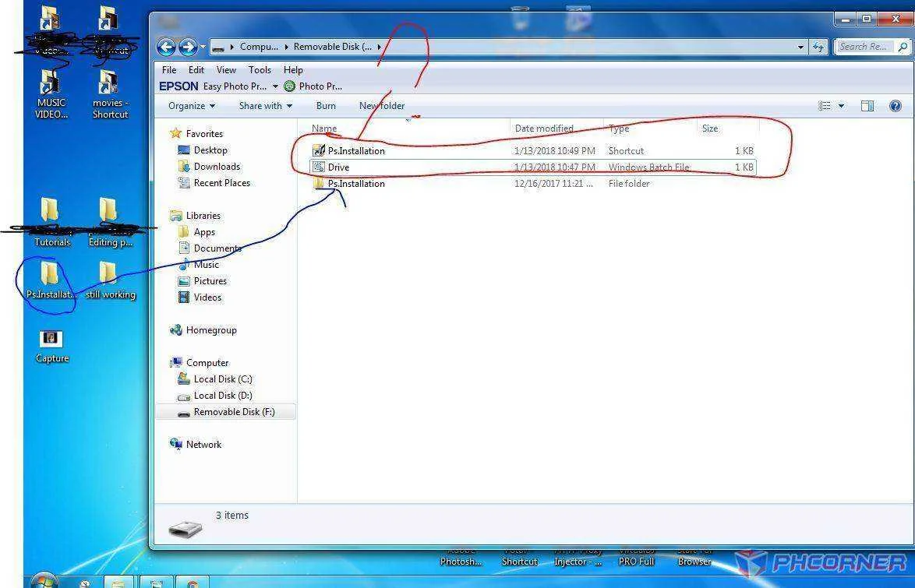This screenshot has width=915, height=588.
Task: Click Removable Disk breadcrumb in address bar
Action: coord(333,47)
